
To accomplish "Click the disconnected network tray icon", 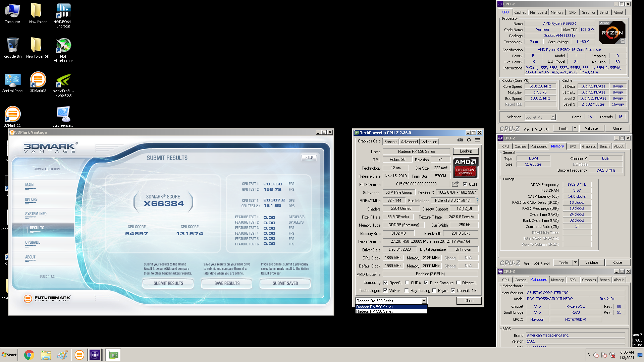I will (612, 355).
